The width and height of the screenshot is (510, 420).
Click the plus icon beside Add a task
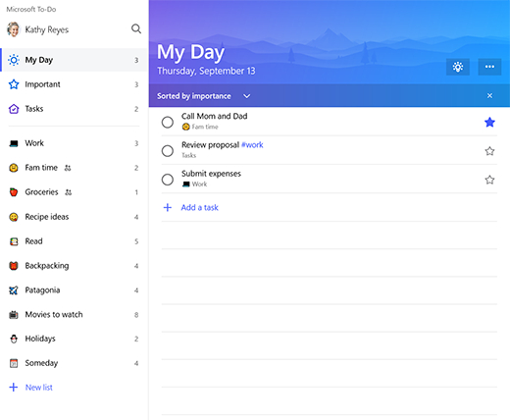pos(168,207)
